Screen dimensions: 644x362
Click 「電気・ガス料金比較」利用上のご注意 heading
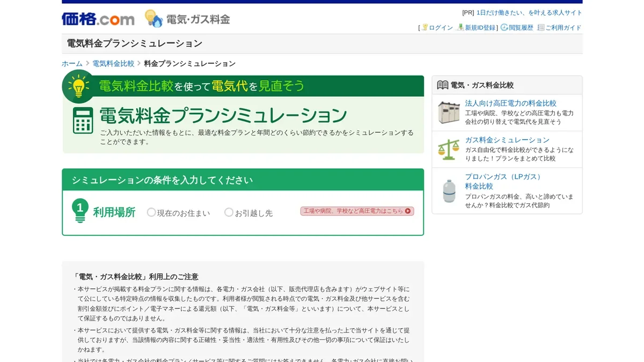(x=135, y=277)
